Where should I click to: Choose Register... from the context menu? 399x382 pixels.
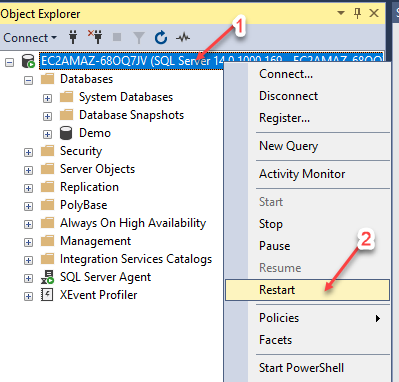(x=307, y=118)
